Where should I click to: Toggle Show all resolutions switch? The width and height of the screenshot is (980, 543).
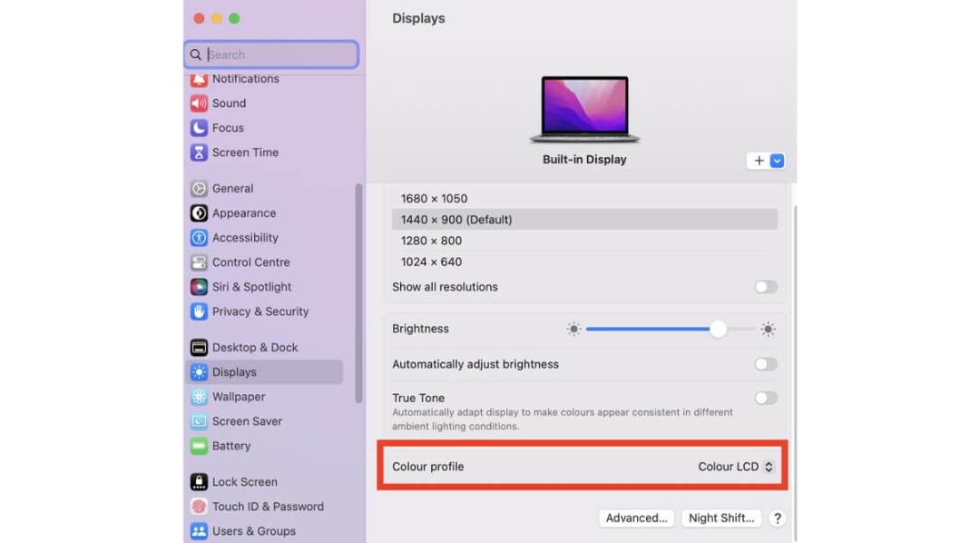pos(766,287)
